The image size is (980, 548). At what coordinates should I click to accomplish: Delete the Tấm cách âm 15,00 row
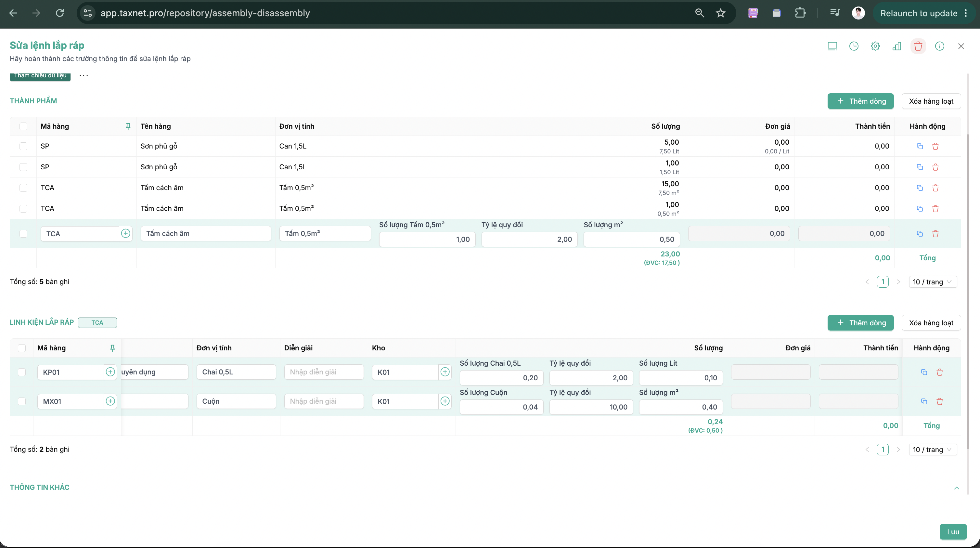tap(935, 188)
